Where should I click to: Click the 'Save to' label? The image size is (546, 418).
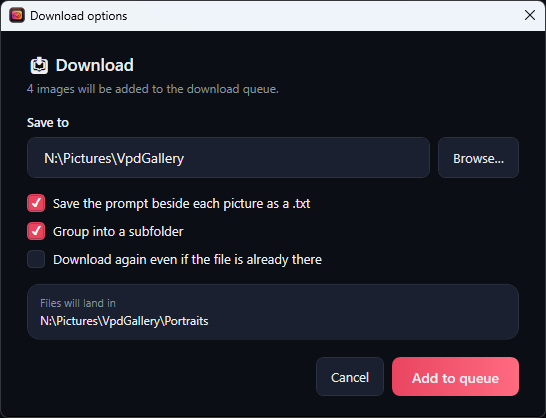[x=48, y=123]
